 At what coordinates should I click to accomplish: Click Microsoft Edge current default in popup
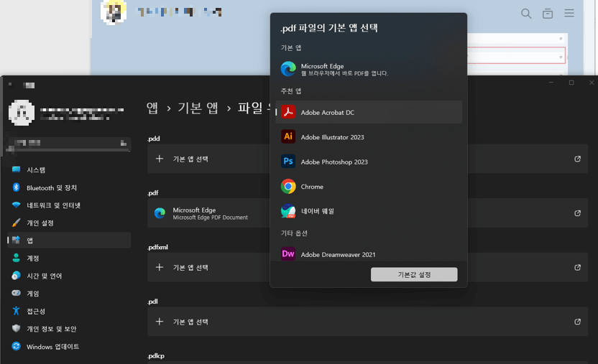coord(369,69)
